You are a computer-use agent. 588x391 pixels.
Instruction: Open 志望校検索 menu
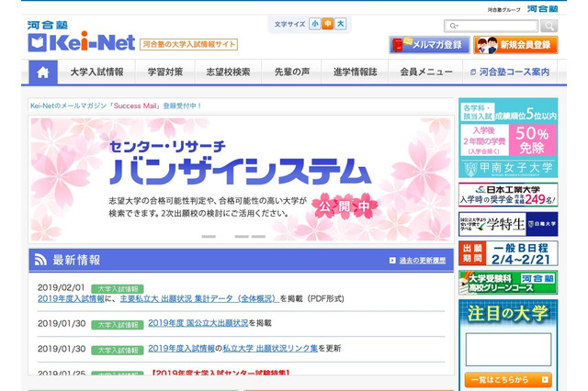[228, 72]
